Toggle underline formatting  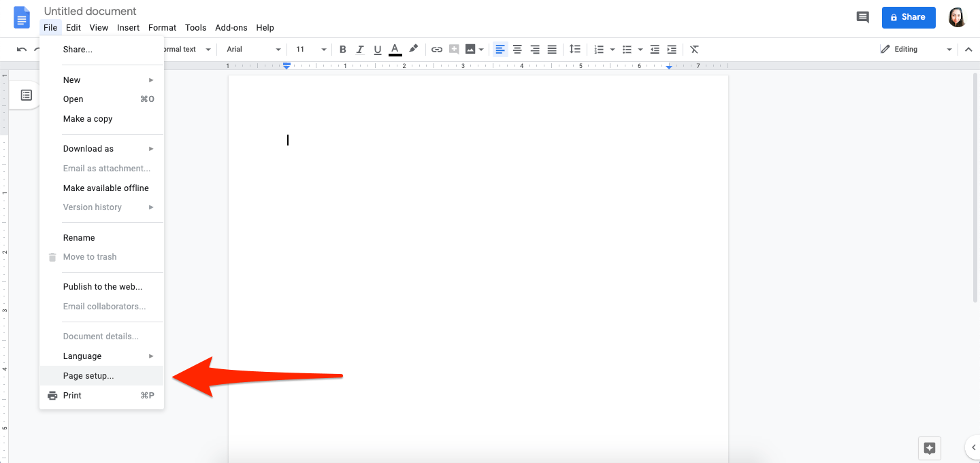[x=378, y=50]
